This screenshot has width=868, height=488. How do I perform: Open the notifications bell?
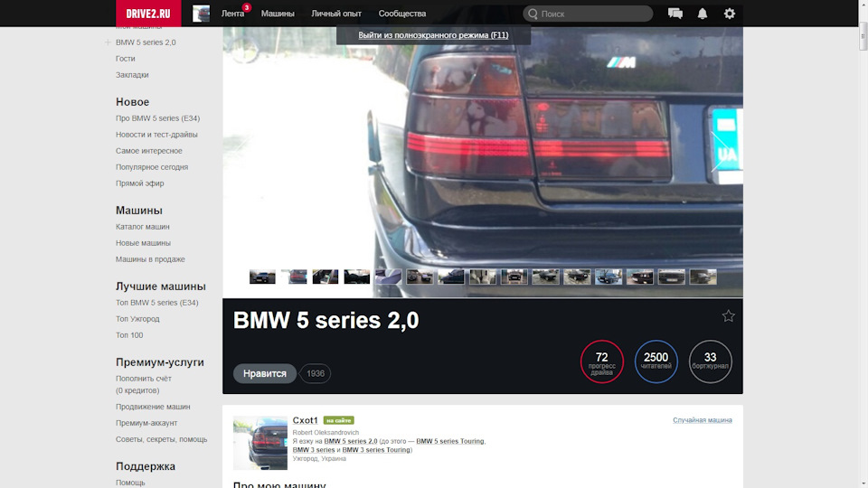tap(702, 14)
